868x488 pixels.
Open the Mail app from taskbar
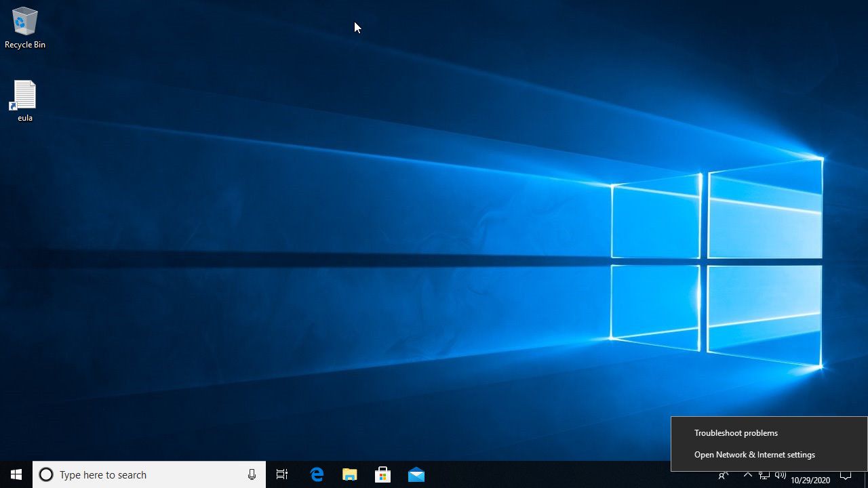[416, 474]
